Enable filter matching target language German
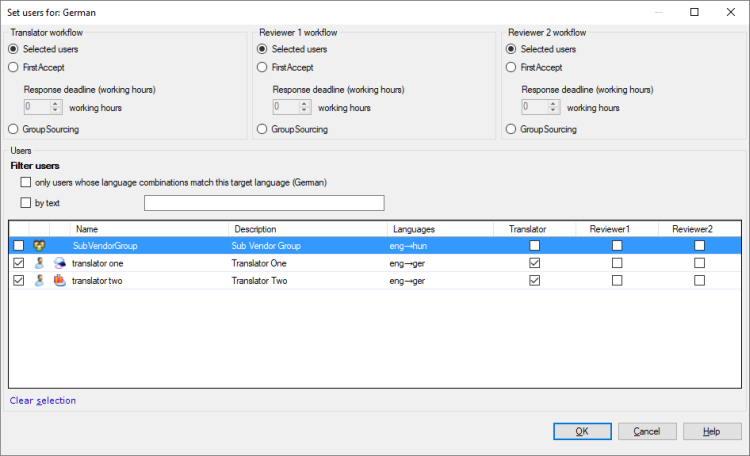 25,183
